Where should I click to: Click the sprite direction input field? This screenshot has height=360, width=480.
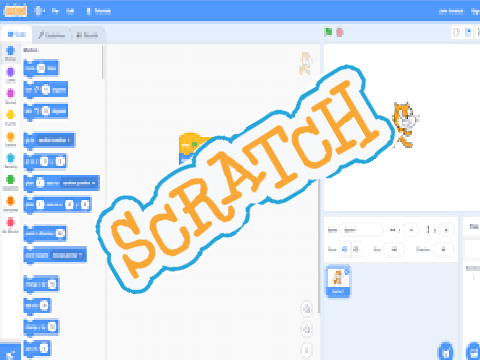(x=443, y=249)
